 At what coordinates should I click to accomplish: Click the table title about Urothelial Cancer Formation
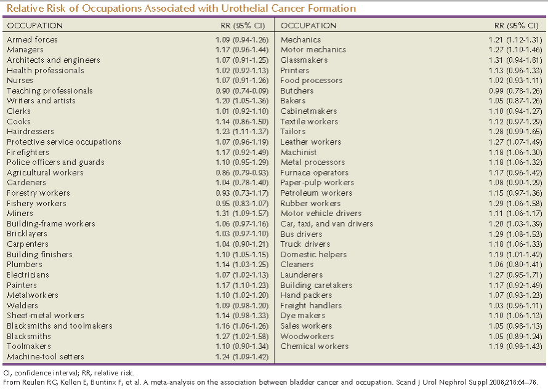pyautogui.click(x=181, y=8)
